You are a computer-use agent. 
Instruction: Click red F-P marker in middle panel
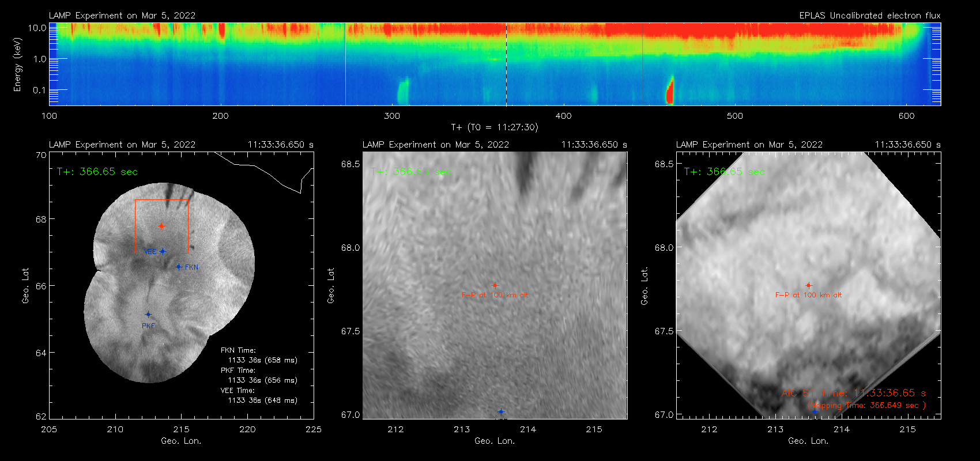pyautogui.click(x=495, y=285)
